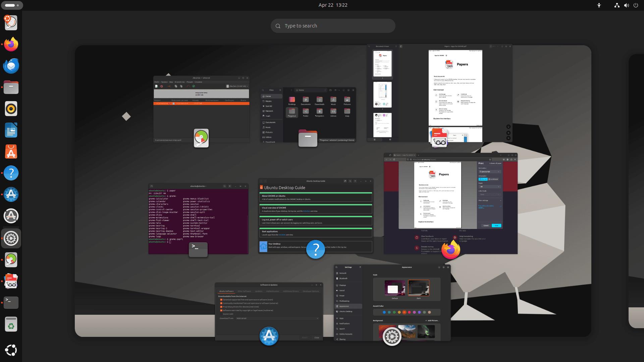Click Add Picture in Settings Background
Image resolution: width=644 pixels, height=362 pixels.
click(x=432, y=320)
